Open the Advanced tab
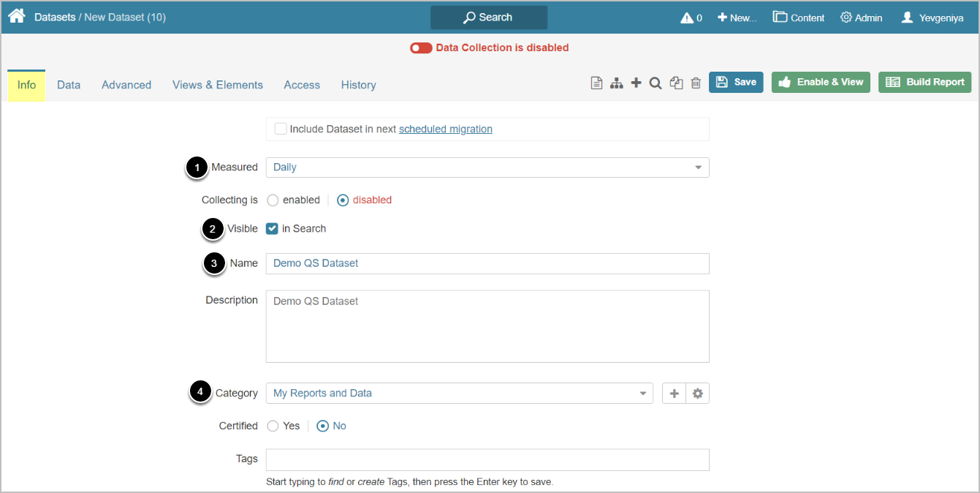Image resolution: width=980 pixels, height=493 pixels. (126, 86)
